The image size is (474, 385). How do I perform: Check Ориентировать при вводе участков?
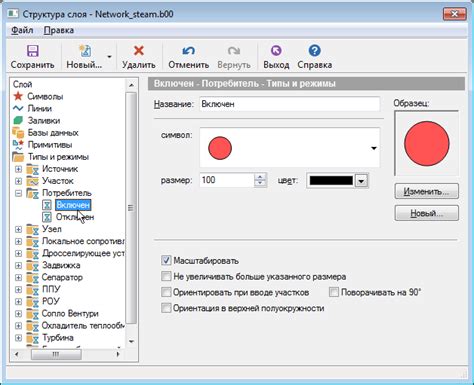click(x=166, y=292)
